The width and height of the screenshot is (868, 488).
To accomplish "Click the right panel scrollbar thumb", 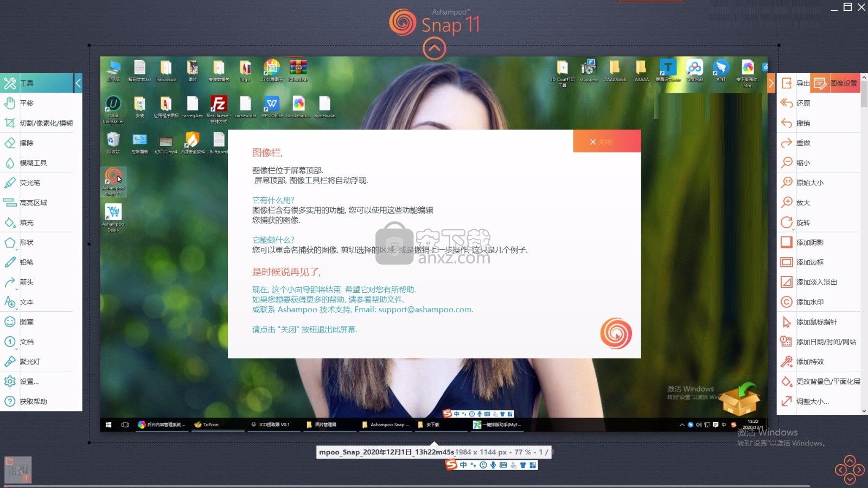I will click(864, 94).
